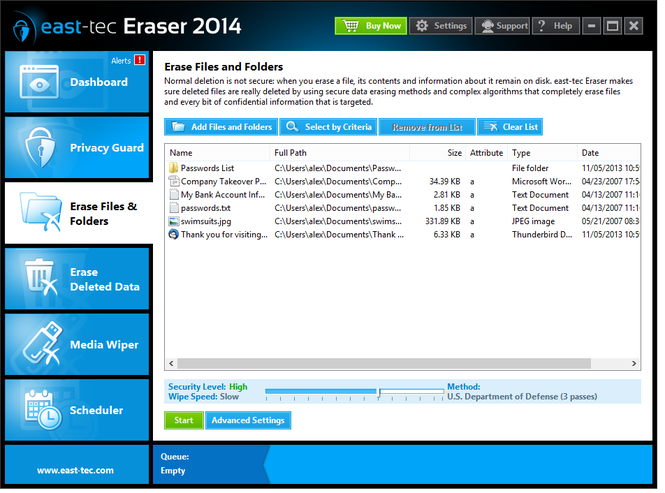
Task: Open Scheduler via its calendar clock icon
Action: tap(43, 410)
